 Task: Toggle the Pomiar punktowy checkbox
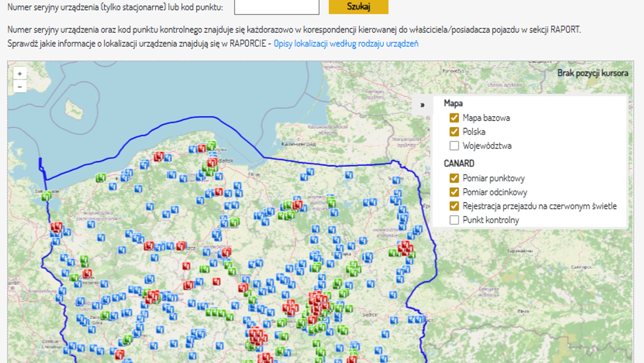pos(454,178)
